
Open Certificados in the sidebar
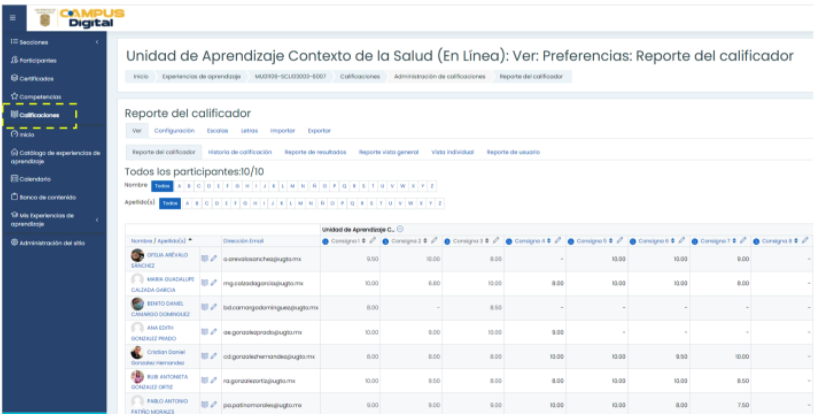(x=32, y=78)
